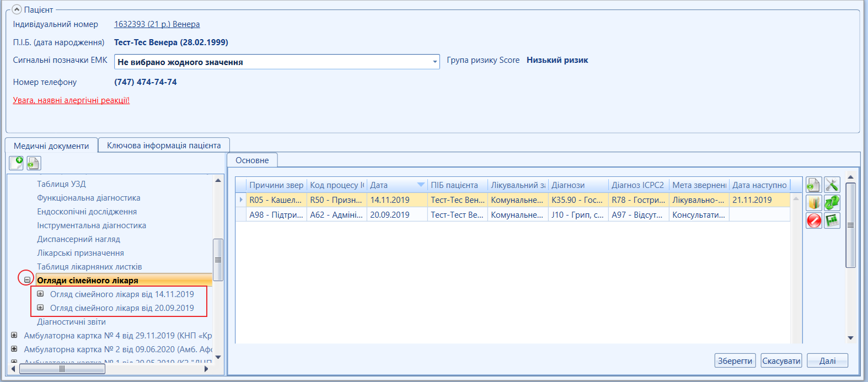
Task: Select the Огляди сімейного лікаря tree node
Action: (88, 281)
